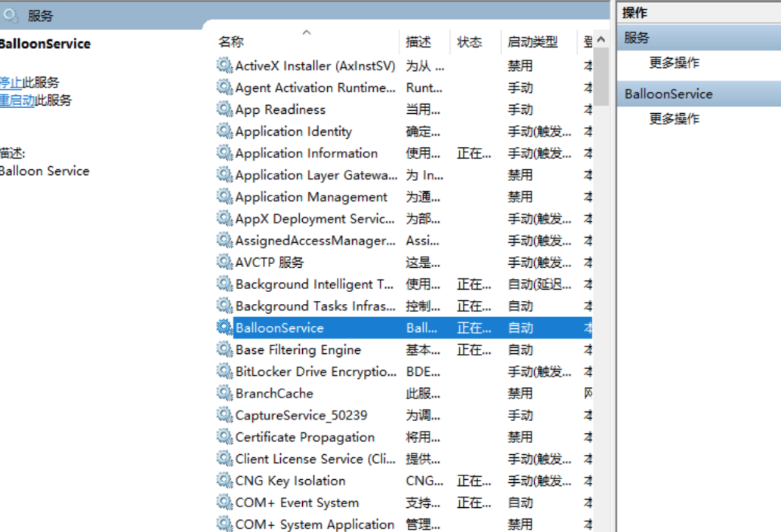Stop this service via the 停止 link
781x532 pixels.
click(x=11, y=82)
